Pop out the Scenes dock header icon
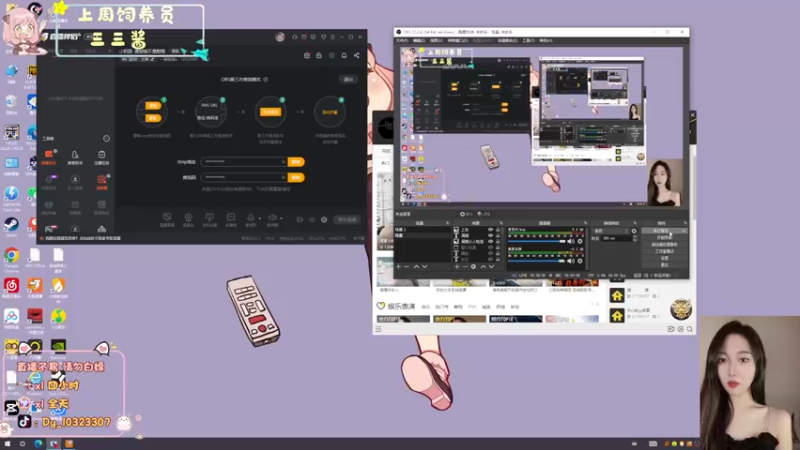Image resolution: width=800 pixels, height=450 pixels. [447, 223]
